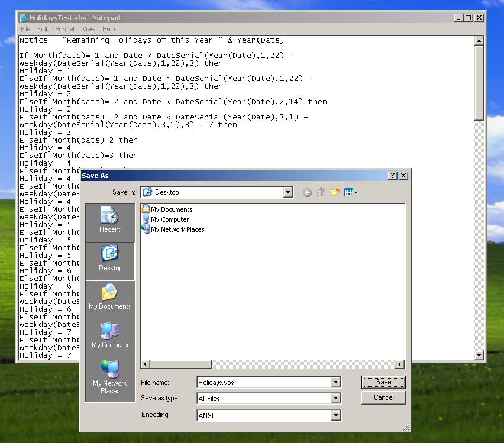504x443 pixels.
Task: Select My Documents folder in file list
Action: (167, 209)
